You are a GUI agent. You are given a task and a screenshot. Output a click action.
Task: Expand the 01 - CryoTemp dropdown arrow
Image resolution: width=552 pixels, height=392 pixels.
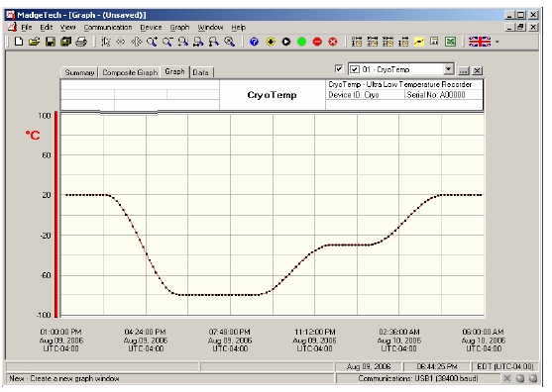coord(448,69)
